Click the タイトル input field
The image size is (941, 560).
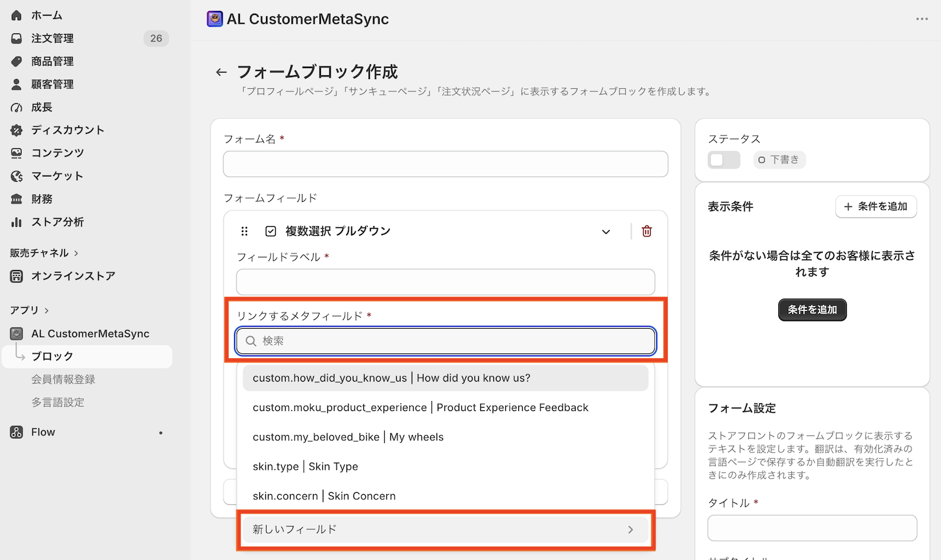812,528
